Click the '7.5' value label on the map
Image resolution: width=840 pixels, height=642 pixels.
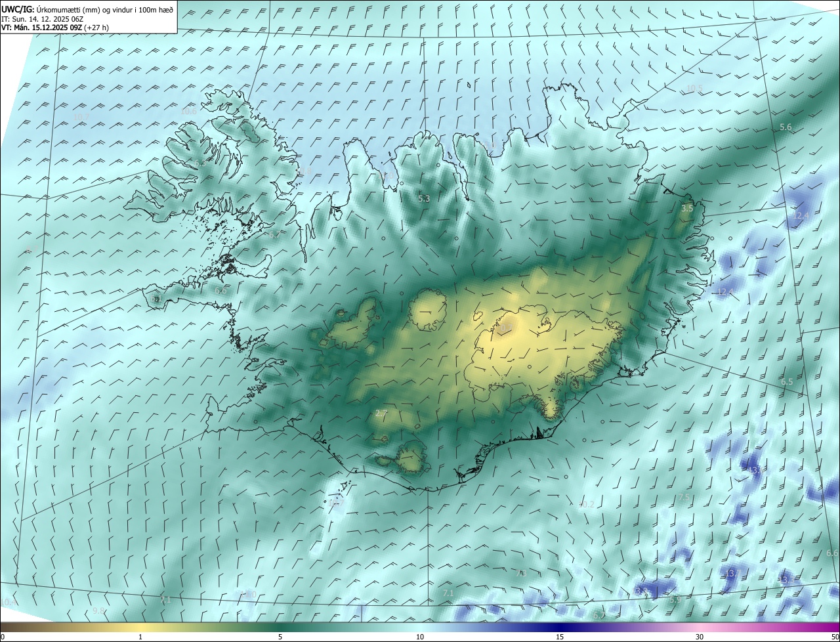pyautogui.click(x=684, y=498)
